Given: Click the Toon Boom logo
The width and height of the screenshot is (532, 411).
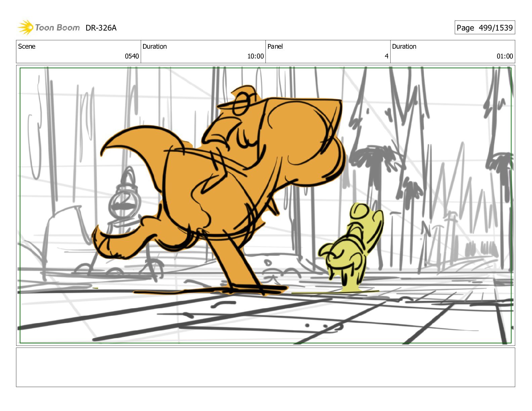Looking at the screenshot, I should tap(49, 28).
